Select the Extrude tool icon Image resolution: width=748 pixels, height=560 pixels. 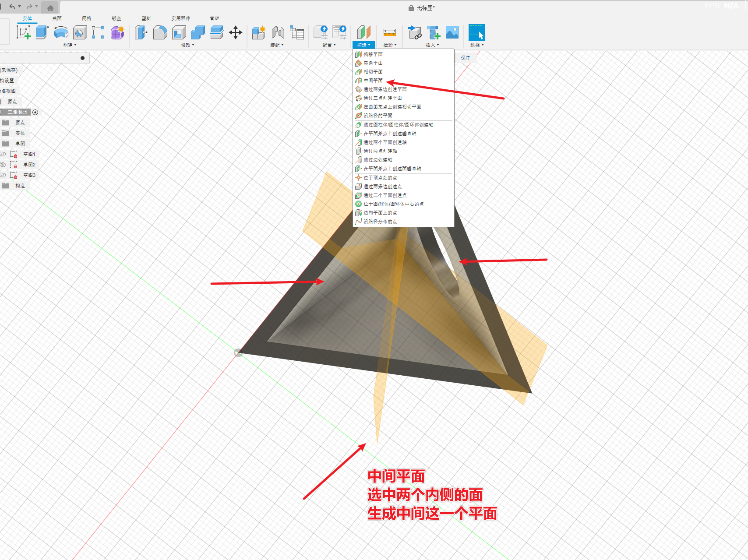coord(42,32)
